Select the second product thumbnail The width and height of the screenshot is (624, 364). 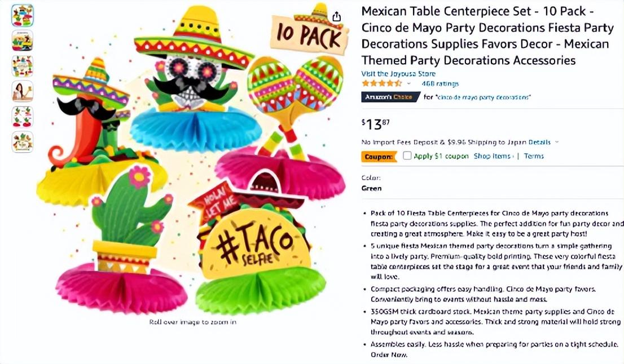click(23, 41)
